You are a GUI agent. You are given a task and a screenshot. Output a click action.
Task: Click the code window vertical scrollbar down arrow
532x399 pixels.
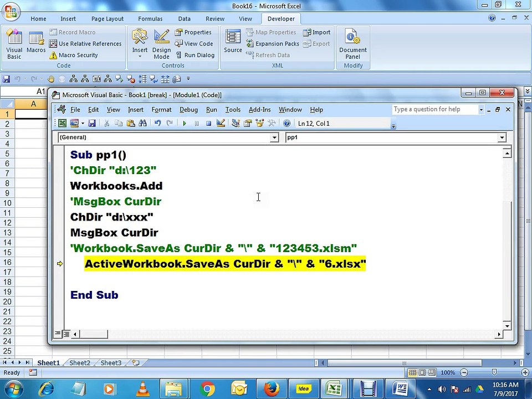click(507, 326)
